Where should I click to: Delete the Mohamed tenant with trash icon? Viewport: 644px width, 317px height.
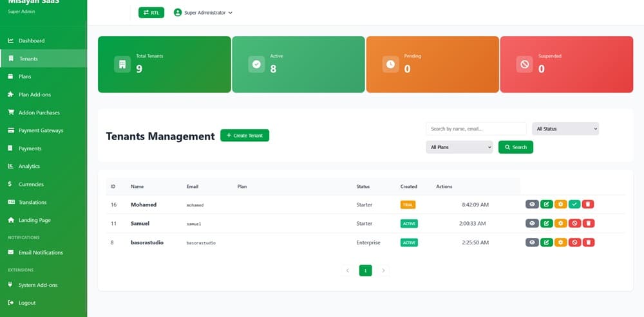click(x=588, y=204)
